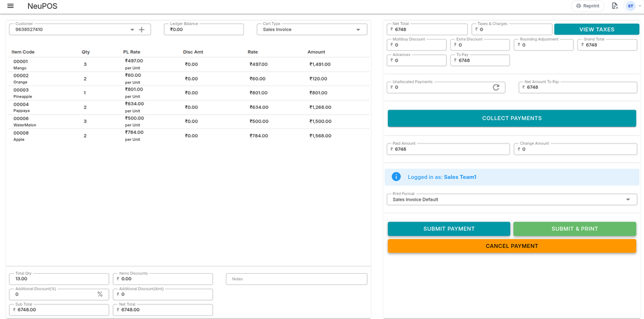The height and width of the screenshot is (319, 644).
Task: Click the Notes input field
Action: click(297, 279)
